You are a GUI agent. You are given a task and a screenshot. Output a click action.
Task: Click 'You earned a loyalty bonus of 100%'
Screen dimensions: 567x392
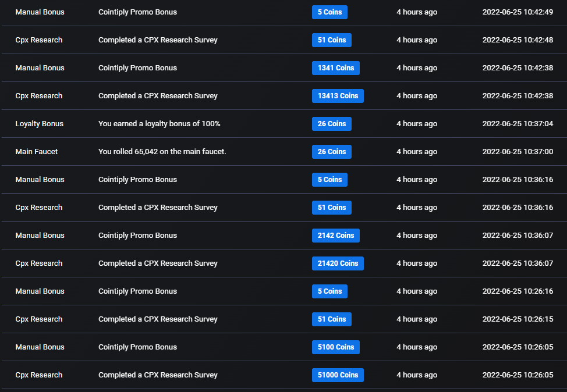tap(159, 123)
